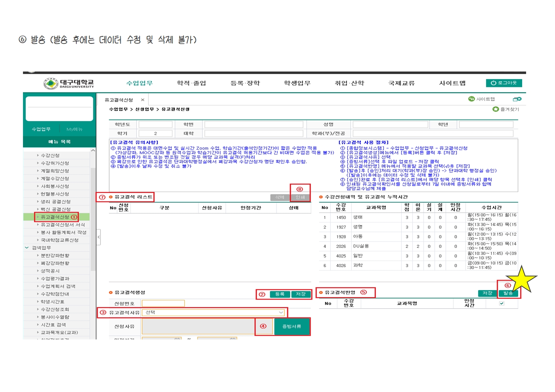This screenshot has height=392, width=555.
Task: Collapse the 검색업무 tree section
Action: click(27, 248)
